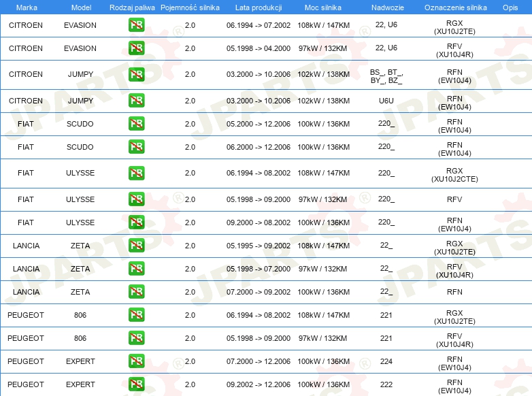Screen dimensions: 532x396
Task: Click the Opis column header
Action: 510,7
